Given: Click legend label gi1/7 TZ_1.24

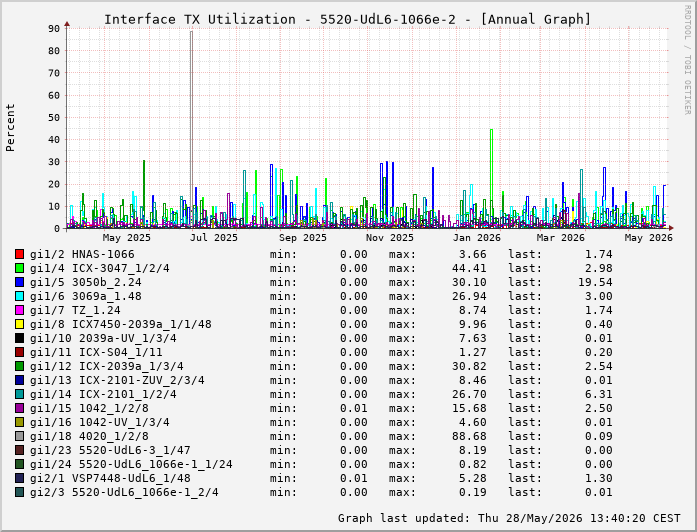Looking at the screenshot, I should coord(75,310).
